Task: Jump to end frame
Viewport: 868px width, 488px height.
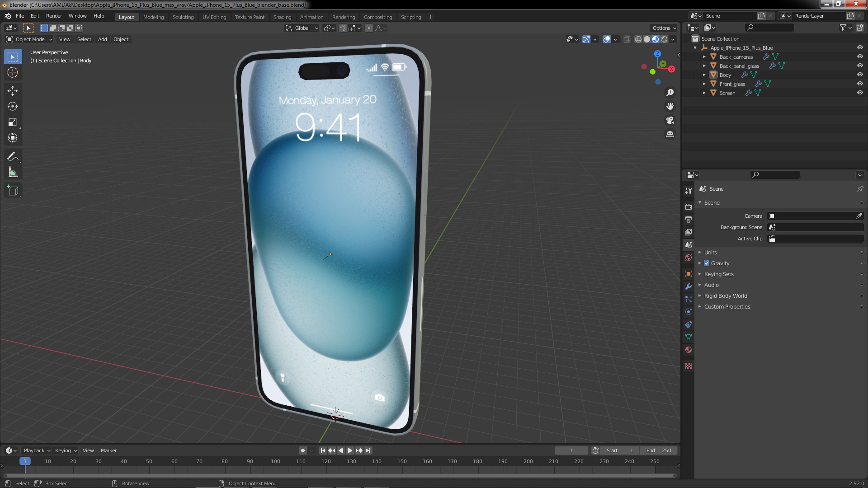Action: click(x=368, y=450)
